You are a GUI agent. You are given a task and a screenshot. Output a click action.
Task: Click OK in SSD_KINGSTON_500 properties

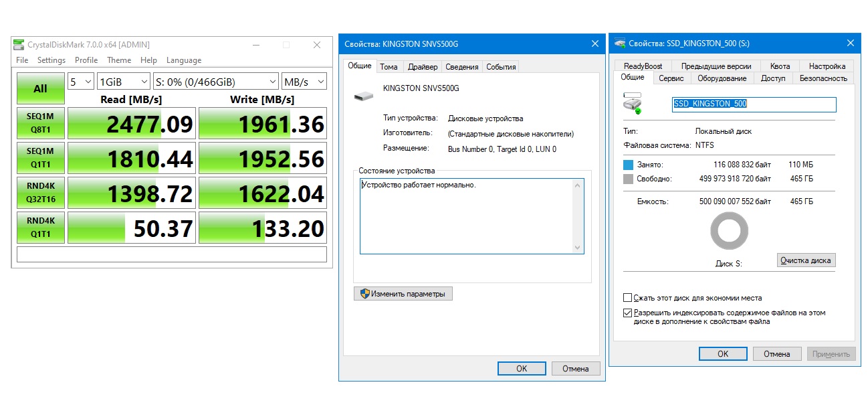(723, 353)
